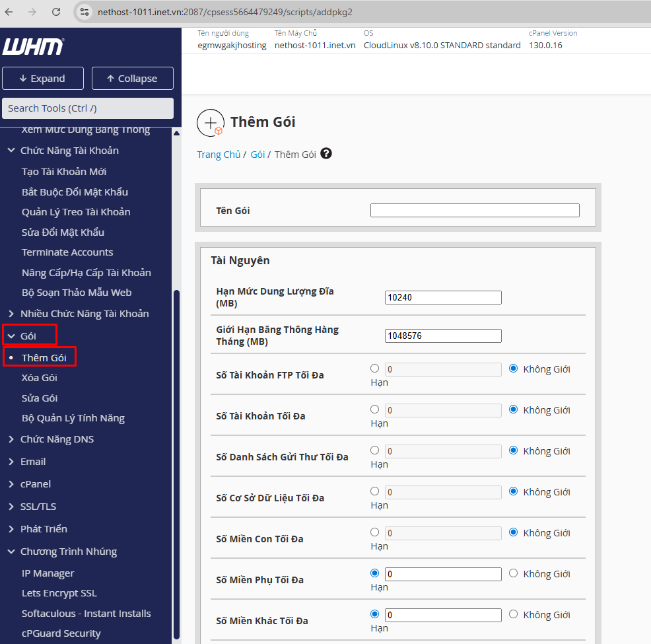Open Sửa Gói
The width and height of the screenshot is (651, 644).
coord(40,398)
